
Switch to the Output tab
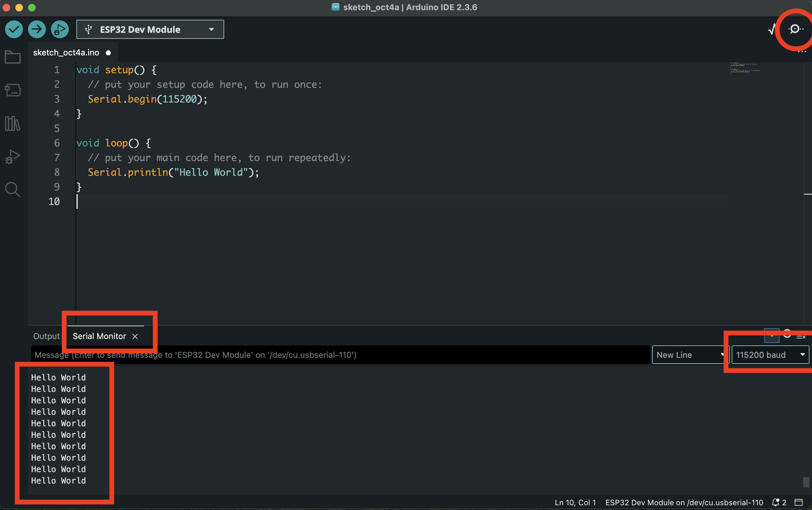pyautogui.click(x=46, y=336)
